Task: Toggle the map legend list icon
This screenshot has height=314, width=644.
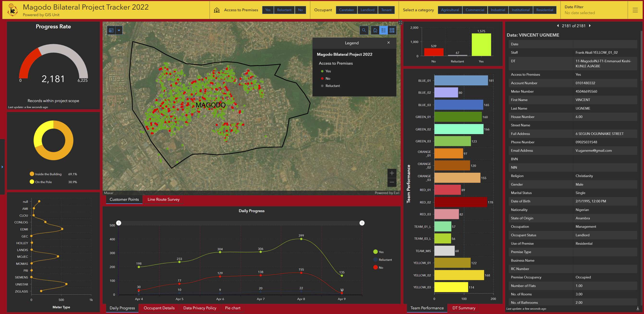Action: point(384,30)
